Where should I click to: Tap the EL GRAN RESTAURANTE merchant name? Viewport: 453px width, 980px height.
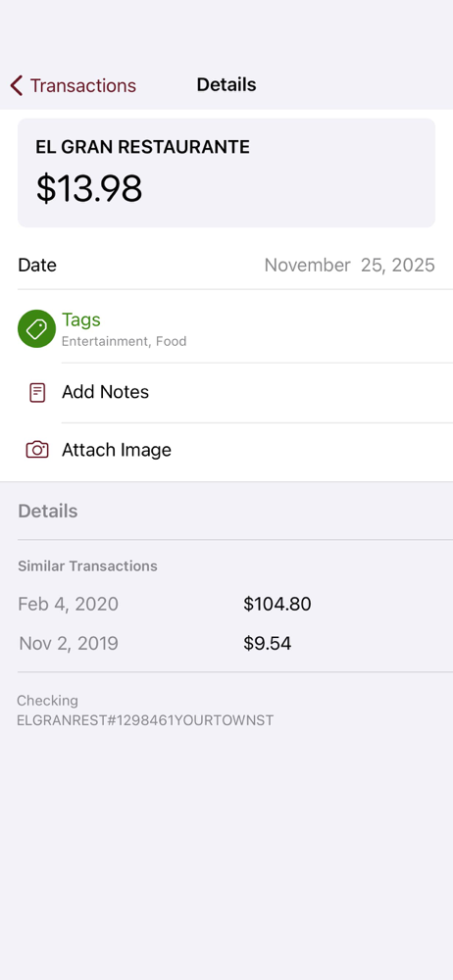point(142,147)
